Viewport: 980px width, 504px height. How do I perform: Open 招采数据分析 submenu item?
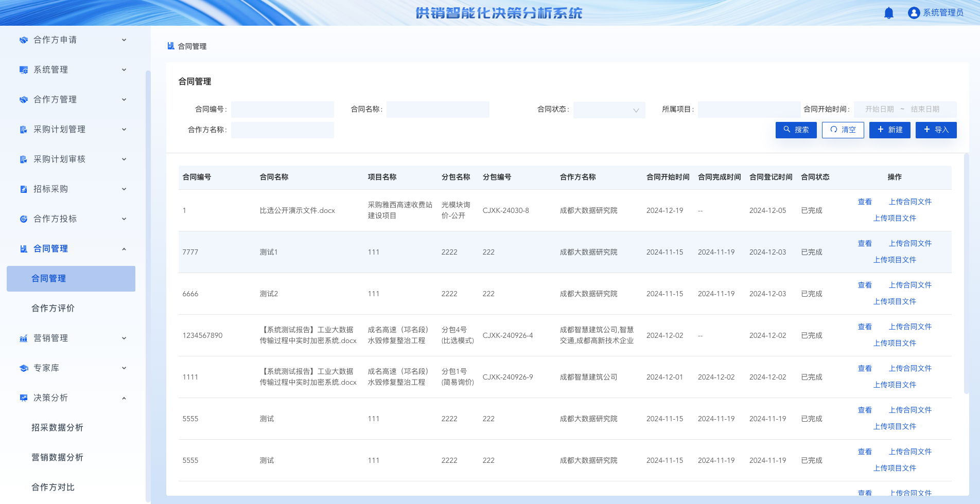tap(57, 427)
